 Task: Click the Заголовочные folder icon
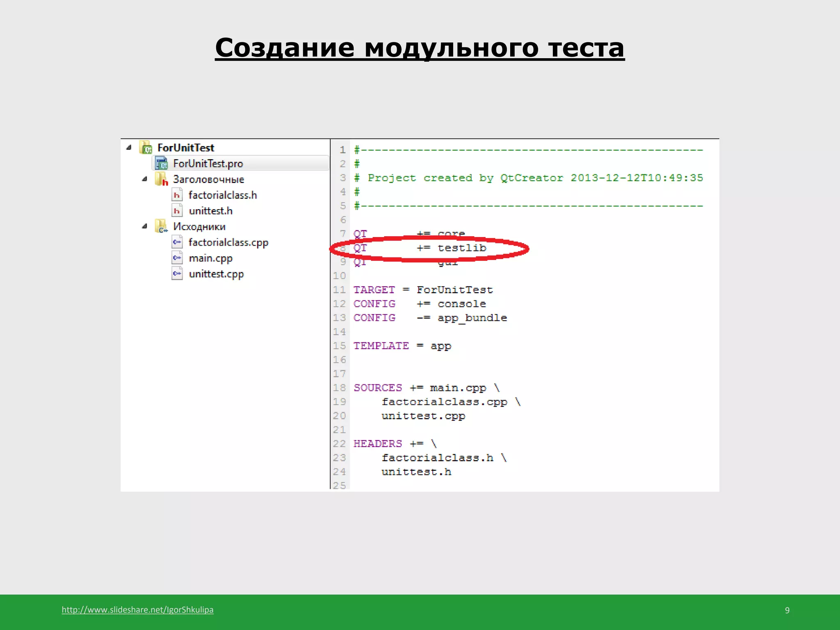click(x=161, y=179)
